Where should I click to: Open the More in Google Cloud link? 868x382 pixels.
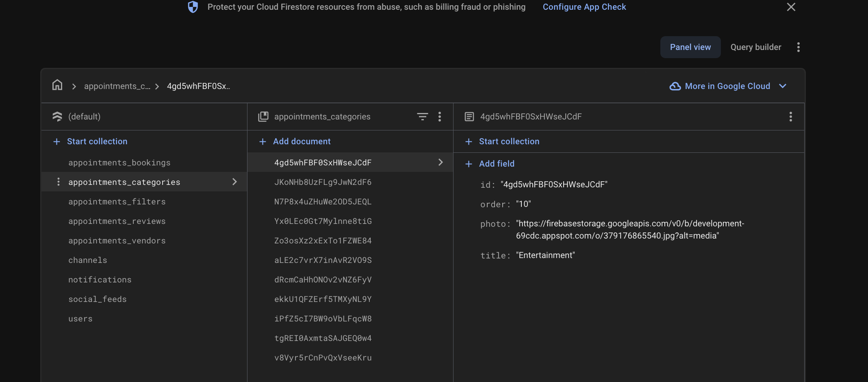pyautogui.click(x=727, y=86)
